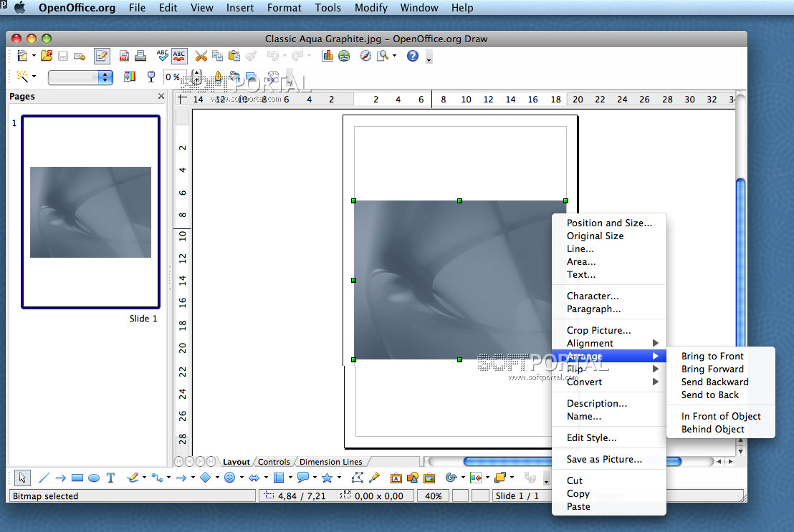The image size is (794, 532).
Task: Pick the Text tool
Action: (x=110, y=478)
